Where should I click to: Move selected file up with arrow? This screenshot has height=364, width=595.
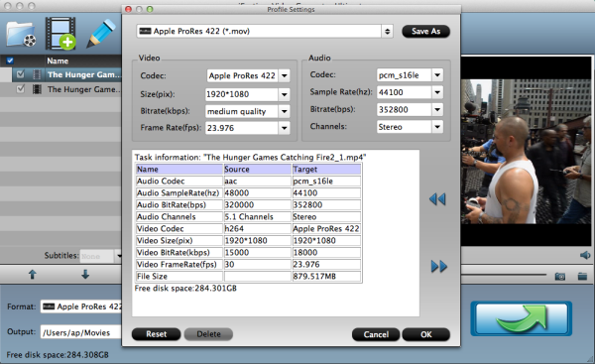click(33, 274)
